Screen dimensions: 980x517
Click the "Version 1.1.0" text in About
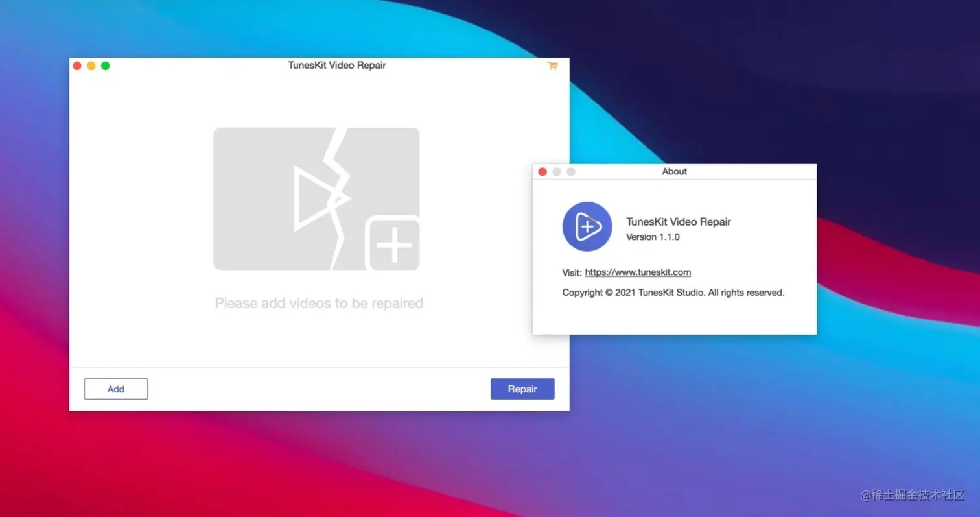(653, 237)
